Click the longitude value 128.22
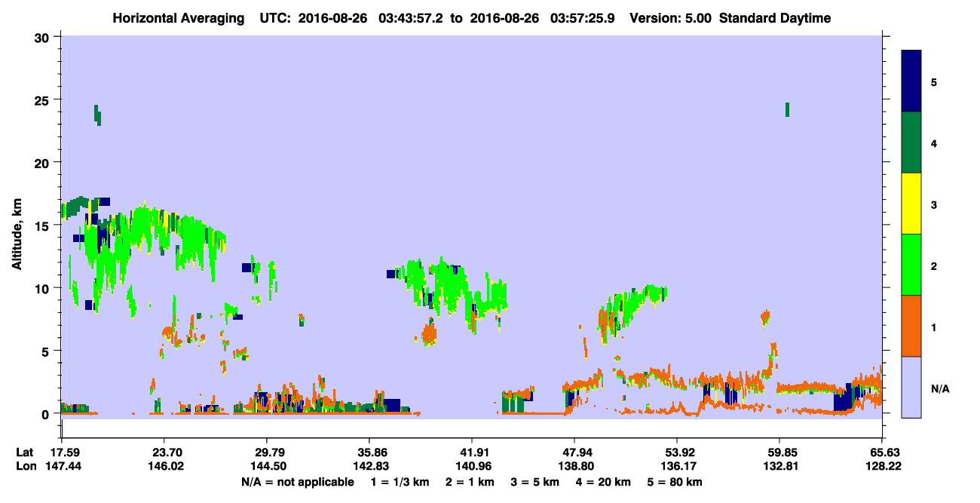 point(882,467)
